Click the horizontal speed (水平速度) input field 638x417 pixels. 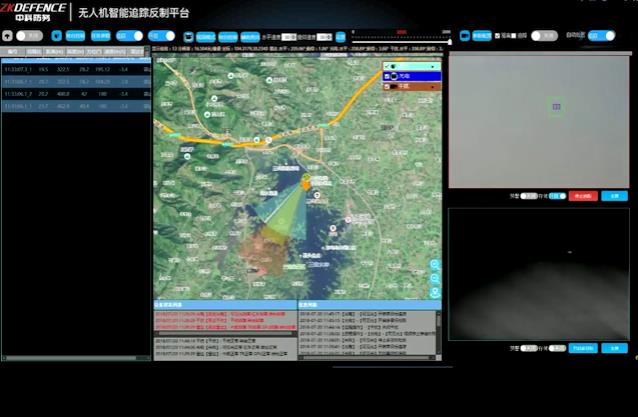pyautogui.click(x=289, y=37)
